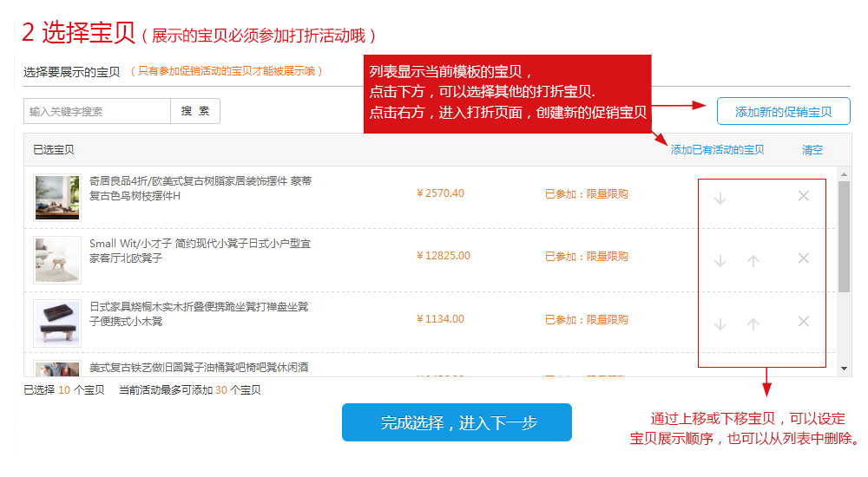
Task: Click list scrollbar down arrow
Action: [844, 369]
